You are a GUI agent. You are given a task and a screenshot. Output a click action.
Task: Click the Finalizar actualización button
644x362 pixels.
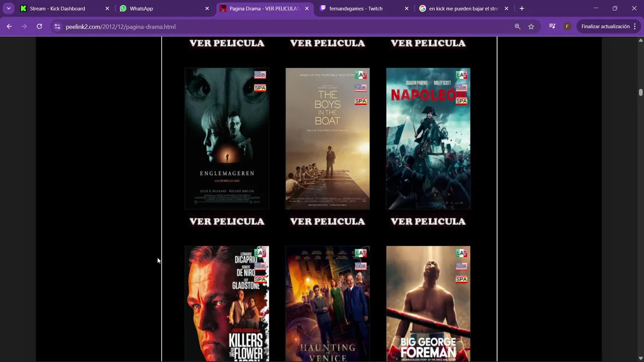(x=605, y=27)
